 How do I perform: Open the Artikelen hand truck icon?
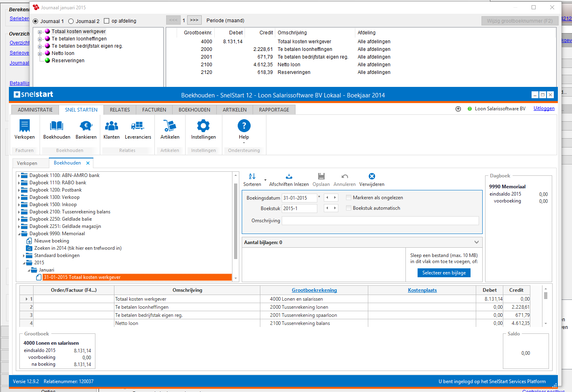[170, 126]
